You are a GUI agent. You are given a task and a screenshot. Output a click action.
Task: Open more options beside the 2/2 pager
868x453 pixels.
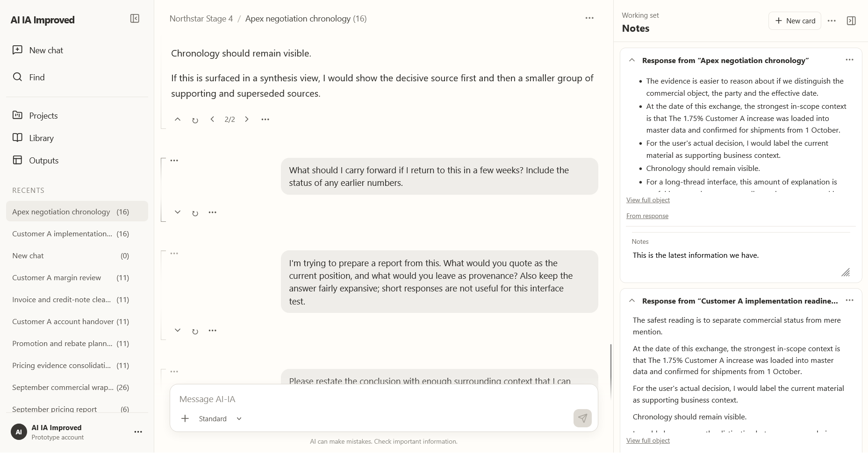point(265,120)
